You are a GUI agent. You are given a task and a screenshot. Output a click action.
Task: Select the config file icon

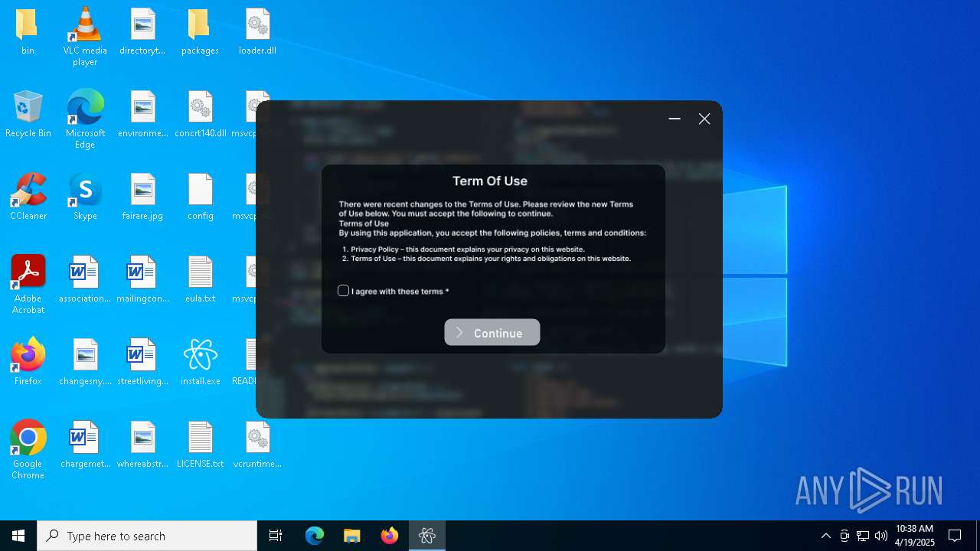200,197
